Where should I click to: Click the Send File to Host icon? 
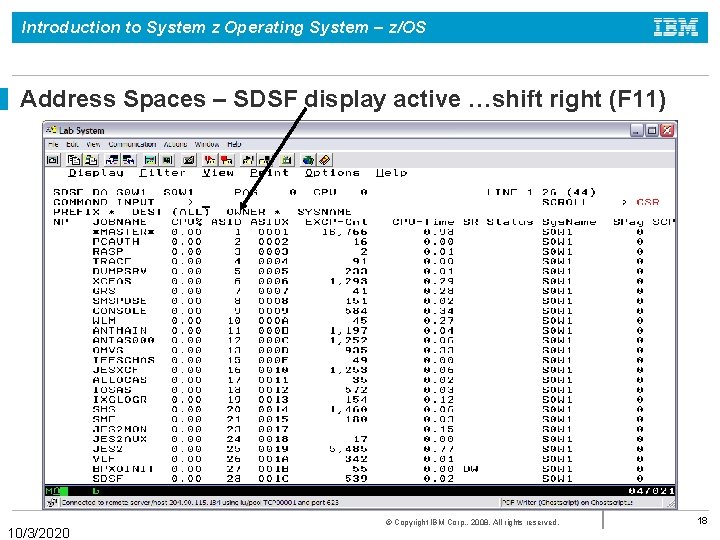[x=112, y=160]
